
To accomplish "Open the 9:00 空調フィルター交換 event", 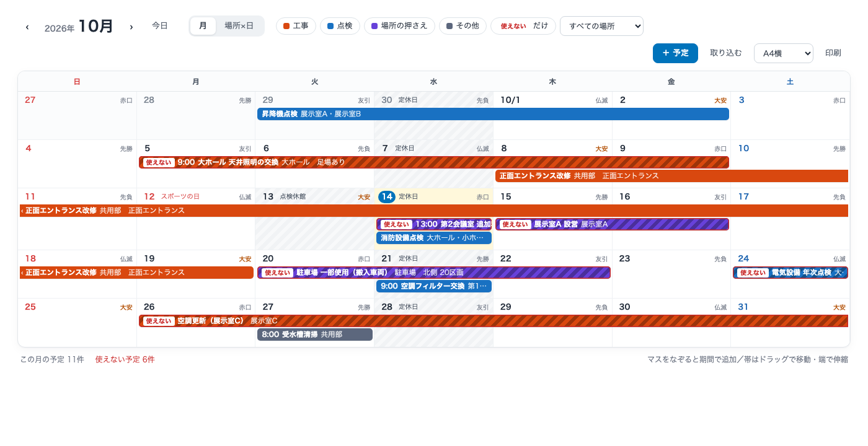I will [x=434, y=286].
